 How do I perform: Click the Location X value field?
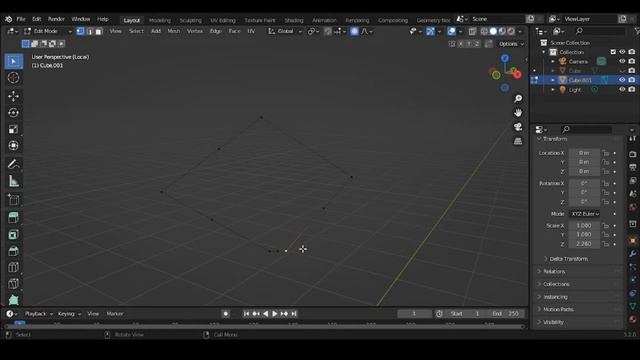(x=584, y=153)
